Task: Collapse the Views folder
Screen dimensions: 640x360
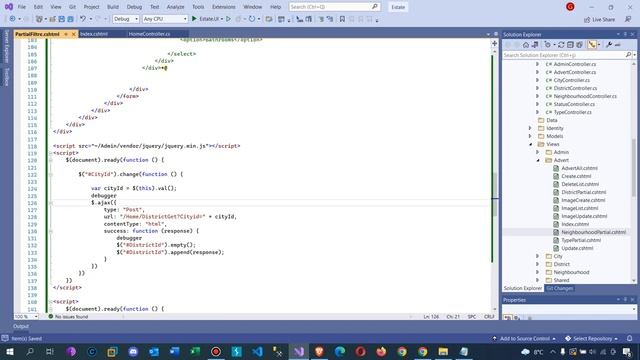Action: click(530, 144)
